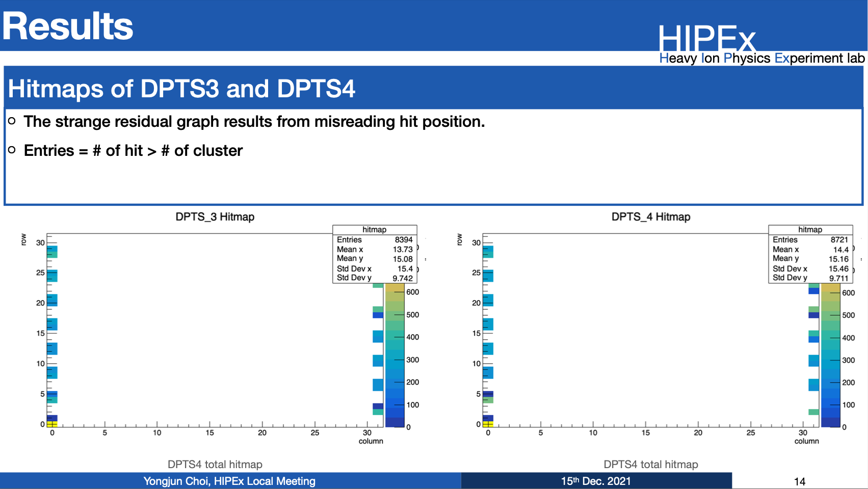Viewport: 868px width, 489px height.
Task: Click the Std Dev y value 9.711
Action: click(x=838, y=278)
